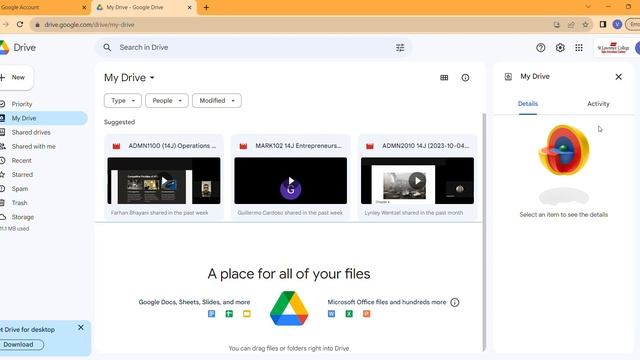
Task: Open browser side panel icon
Action: 603,24
